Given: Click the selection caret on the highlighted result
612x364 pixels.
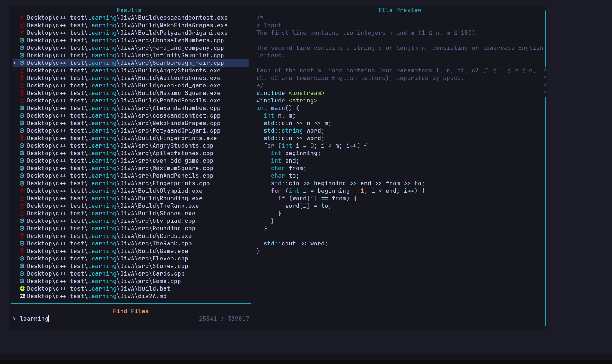Looking at the screenshot, I should pos(14,63).
